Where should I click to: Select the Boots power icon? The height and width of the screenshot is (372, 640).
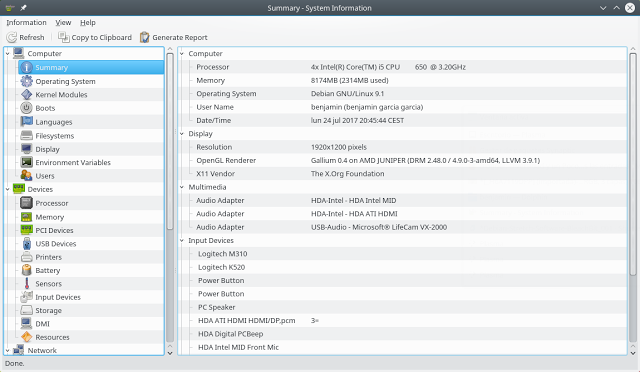(x=27, y=108)
